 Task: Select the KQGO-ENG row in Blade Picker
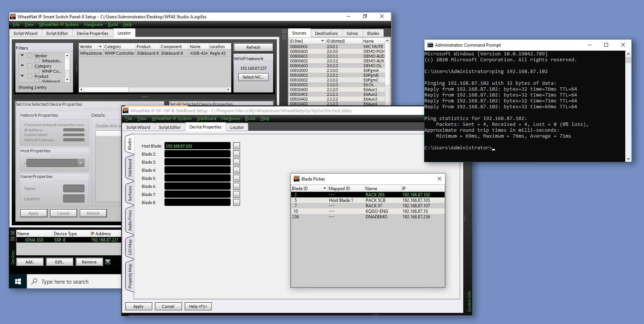(368, 211)
